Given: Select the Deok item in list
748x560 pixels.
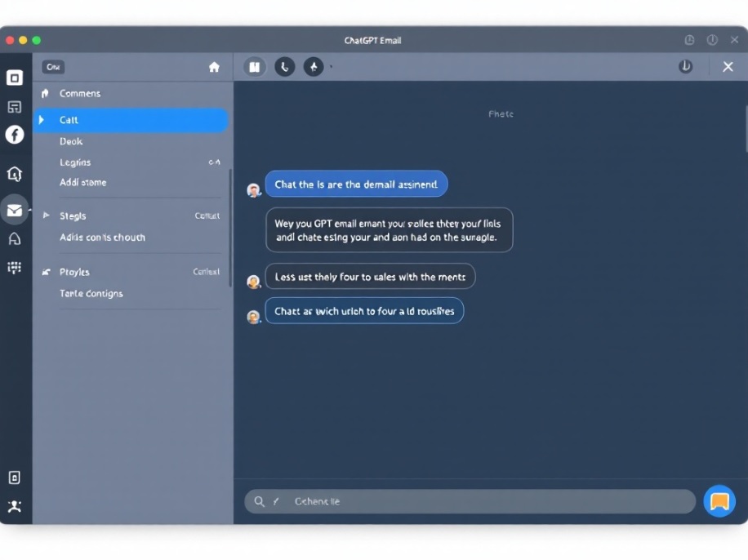Looking at the screenshot, I should 71,141.
